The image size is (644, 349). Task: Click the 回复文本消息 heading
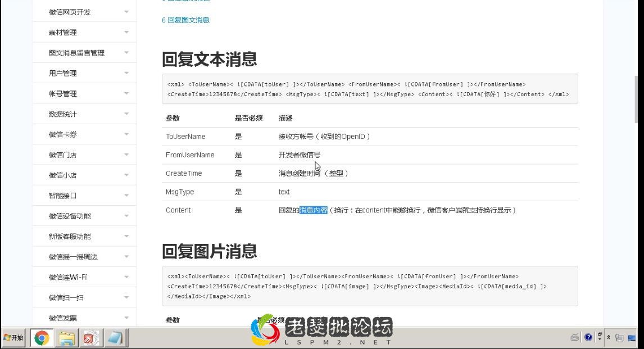(210, 59)
